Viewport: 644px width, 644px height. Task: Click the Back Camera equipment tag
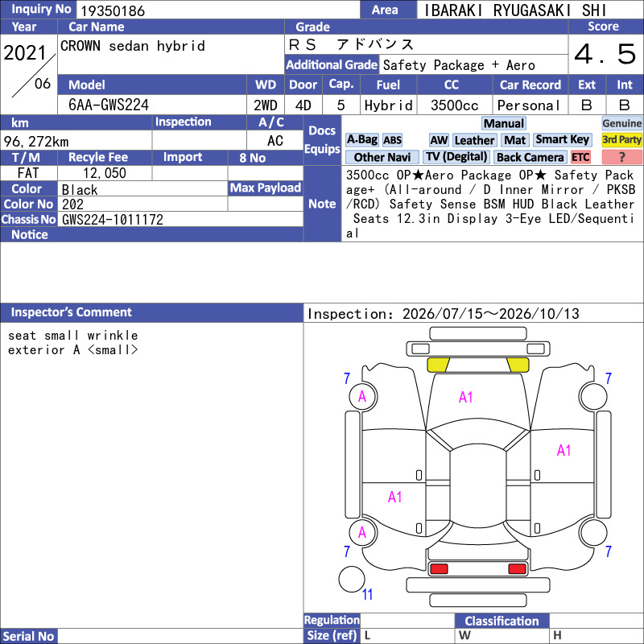click(x=530, y=157)
